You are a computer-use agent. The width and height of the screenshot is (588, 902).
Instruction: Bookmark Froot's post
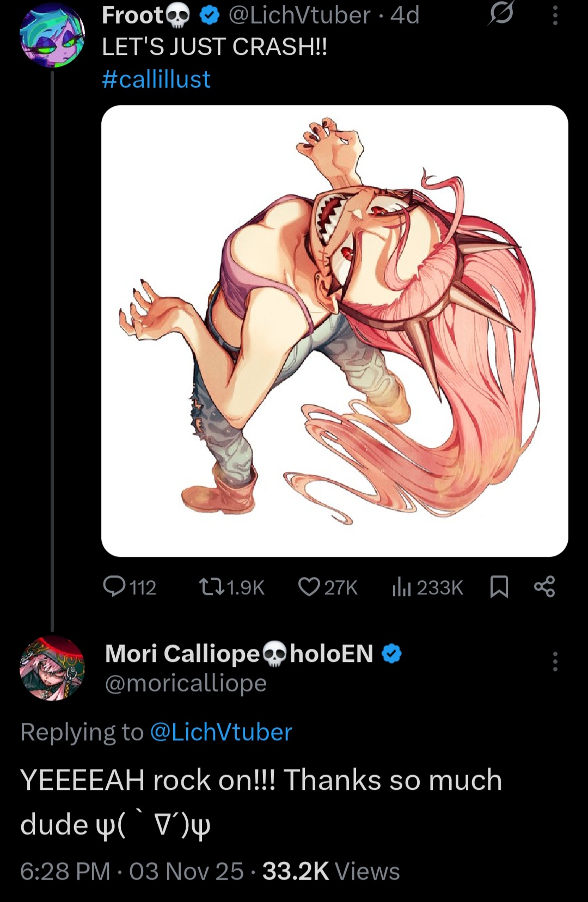point(499,587)
